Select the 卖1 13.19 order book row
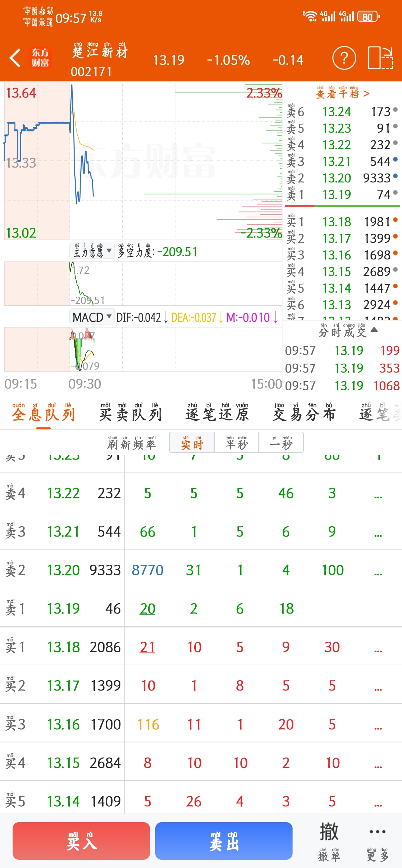 click(x=342, y=194)
